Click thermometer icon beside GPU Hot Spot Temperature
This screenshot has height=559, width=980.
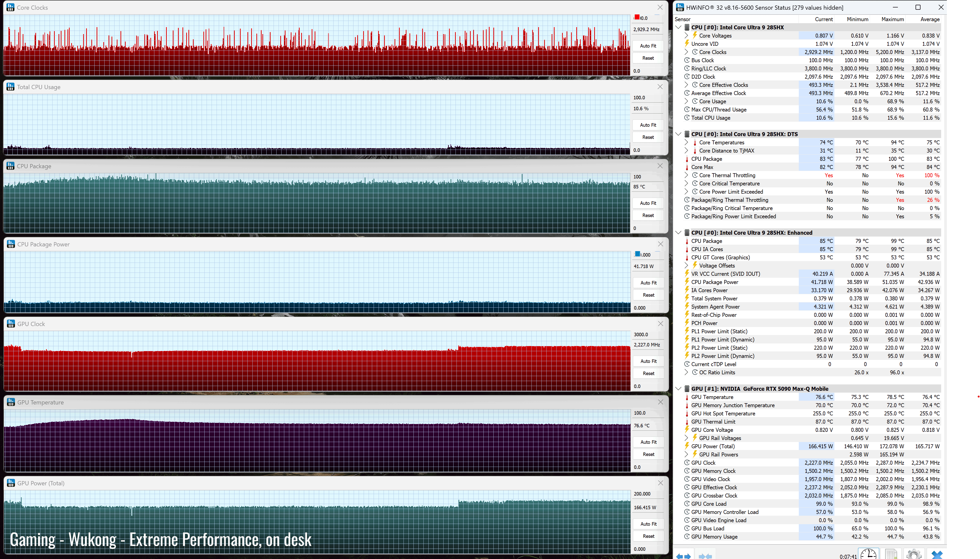pyautogui.click(x=687, y=413)
